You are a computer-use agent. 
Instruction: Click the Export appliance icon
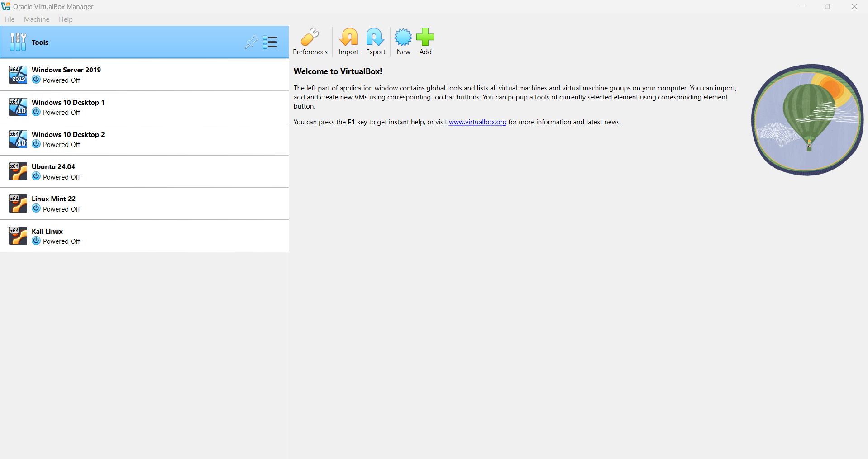[375, 37]
